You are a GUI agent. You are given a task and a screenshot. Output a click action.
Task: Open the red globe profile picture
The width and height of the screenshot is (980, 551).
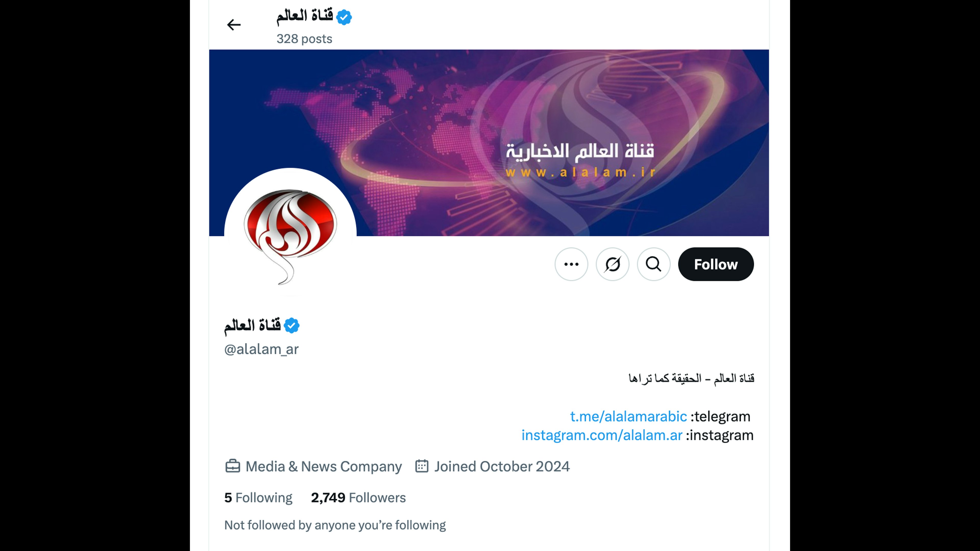[290, 234]
